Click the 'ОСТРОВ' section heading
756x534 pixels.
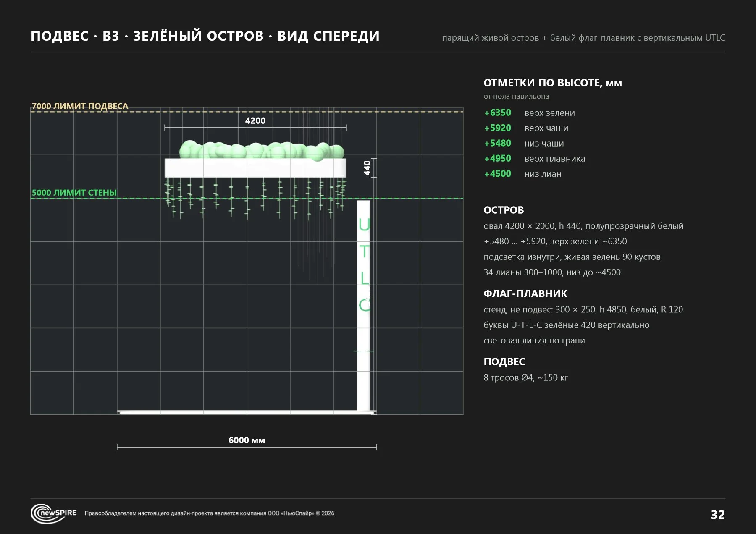[x=504, y=210]
